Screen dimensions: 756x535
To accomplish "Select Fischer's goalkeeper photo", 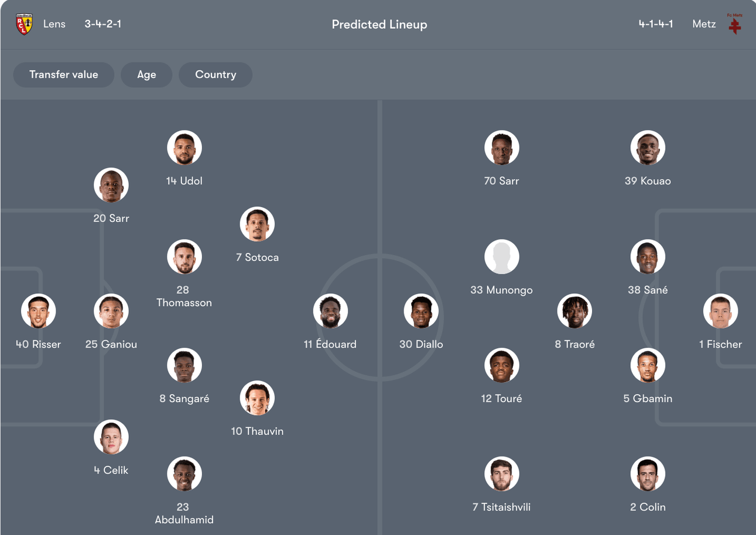I will tap(720, 311).
